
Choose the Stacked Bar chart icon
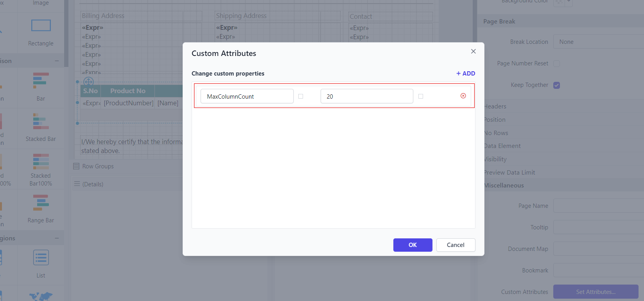41,121
